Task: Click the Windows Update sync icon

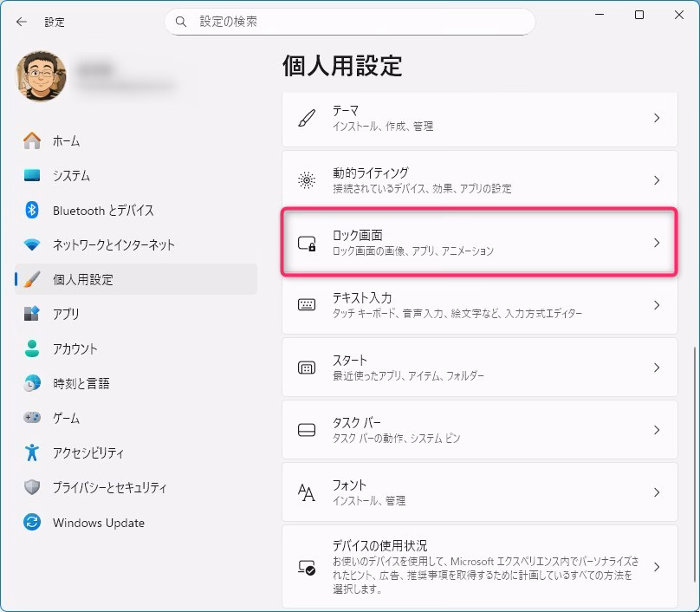Action: point(32,523)
